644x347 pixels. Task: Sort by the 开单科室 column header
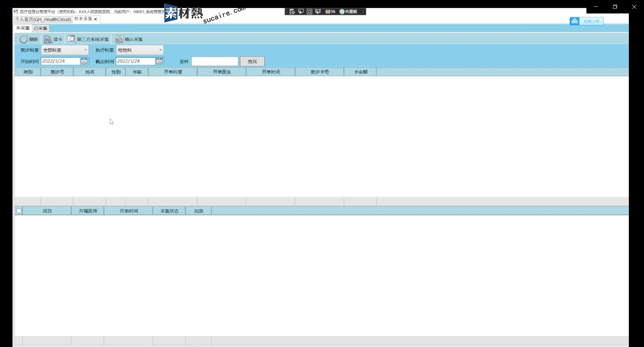click(173, 72)
